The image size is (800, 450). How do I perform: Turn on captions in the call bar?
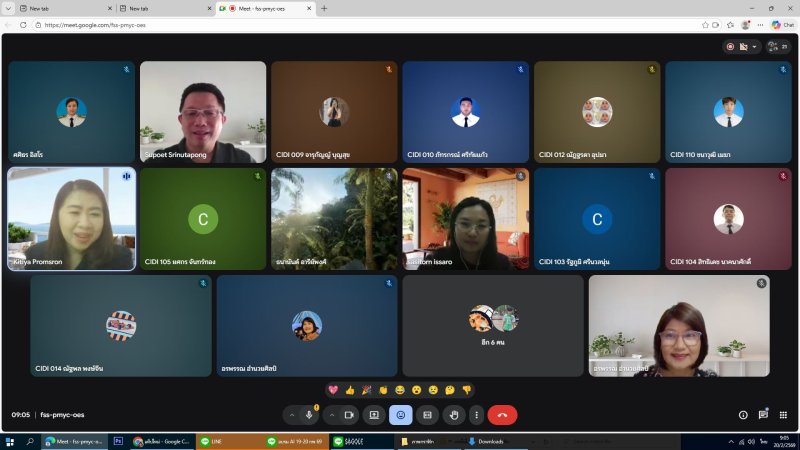[427, 414]
